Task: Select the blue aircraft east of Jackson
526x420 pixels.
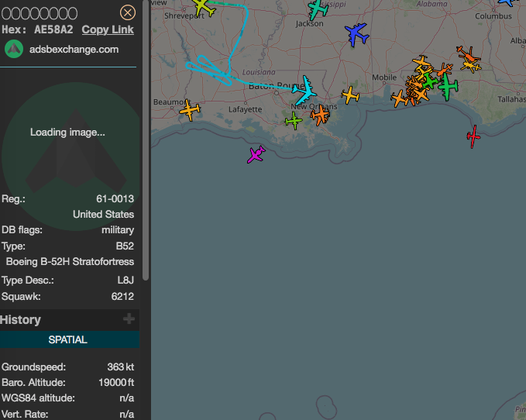Action: [356, 34]
